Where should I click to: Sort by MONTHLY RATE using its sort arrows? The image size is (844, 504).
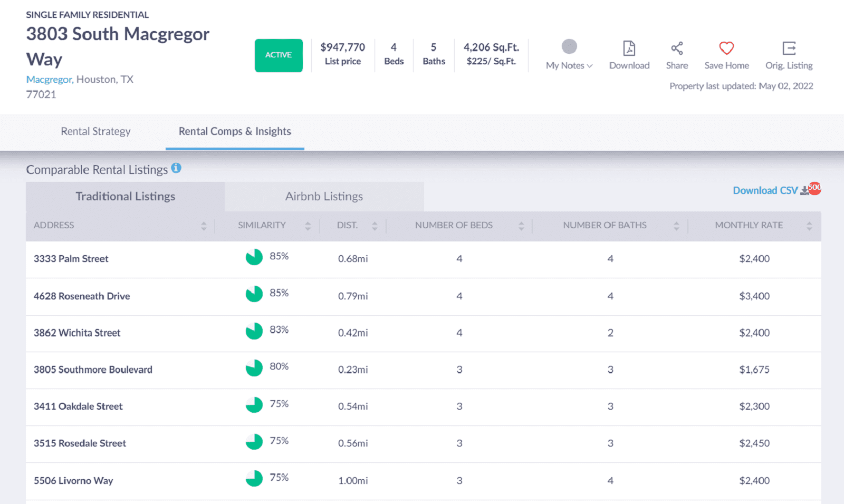point(811,225)
